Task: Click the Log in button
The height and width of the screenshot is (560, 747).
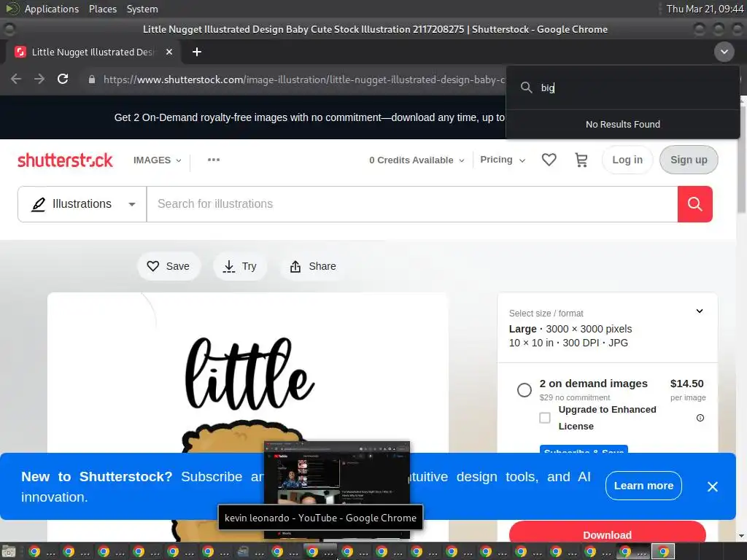Action: 627,160
